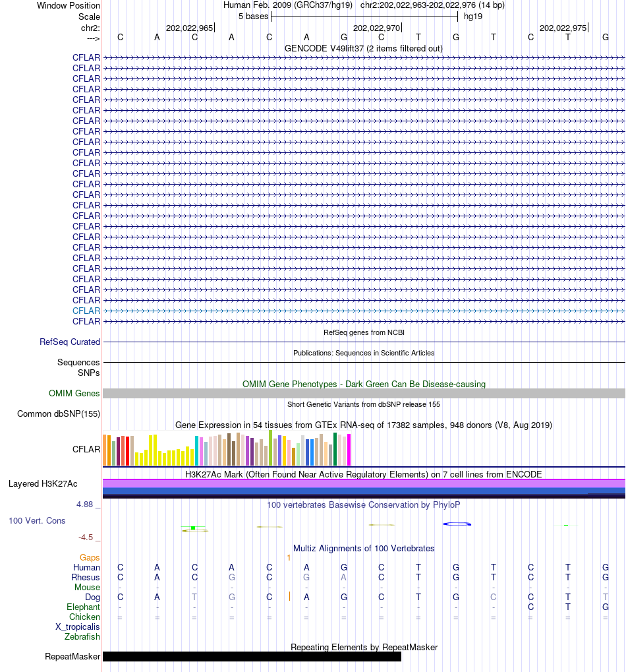Screen dimensions: 626x672
Task: Open Short Genetic Variants from dbSNP title
Action: click(x=364, y=404)
